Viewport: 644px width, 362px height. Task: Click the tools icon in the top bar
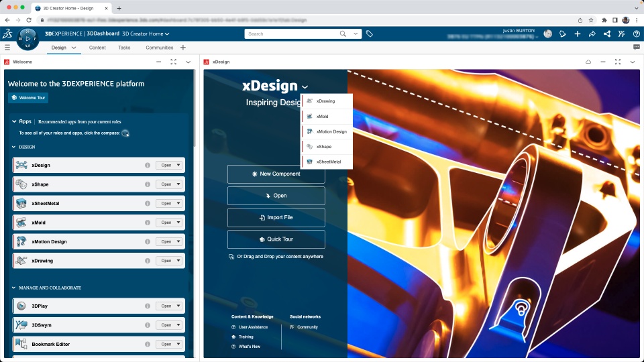[621, 34]
